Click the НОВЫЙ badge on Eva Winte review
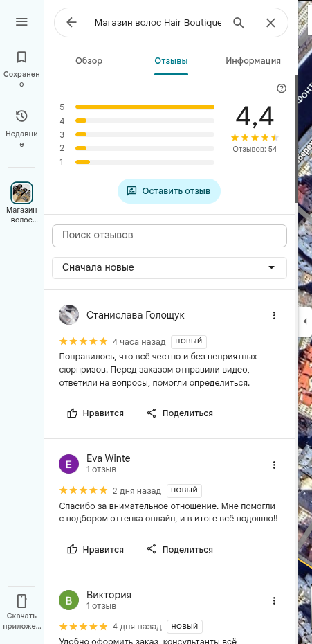Image resolution: width=312 pixels, height=644 pixels. coord(184,490)
